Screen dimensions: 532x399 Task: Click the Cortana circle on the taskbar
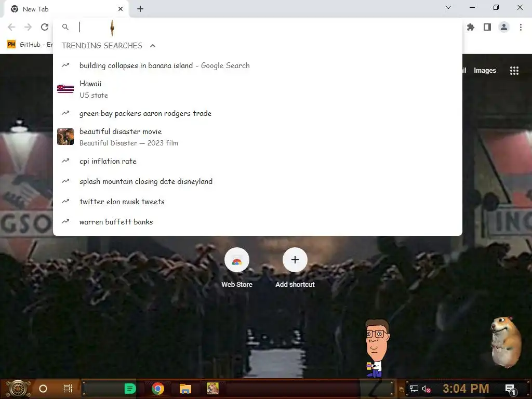coord(43,389)
